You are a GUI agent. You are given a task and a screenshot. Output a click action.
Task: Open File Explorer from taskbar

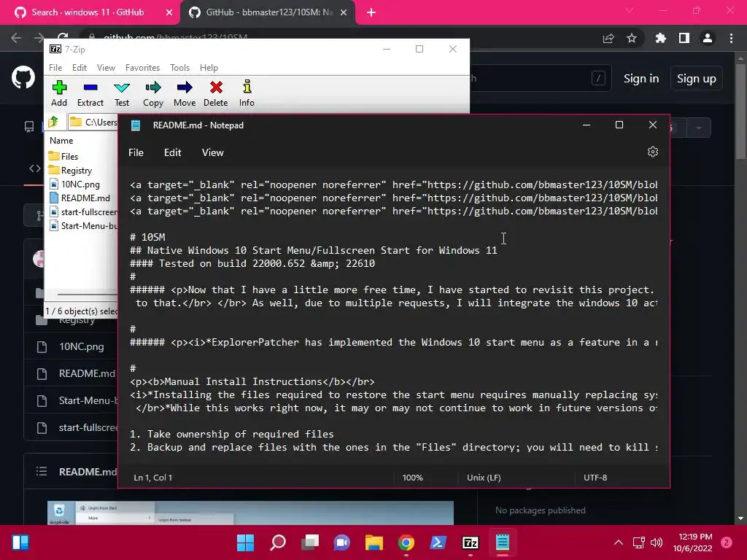(374, 542)
